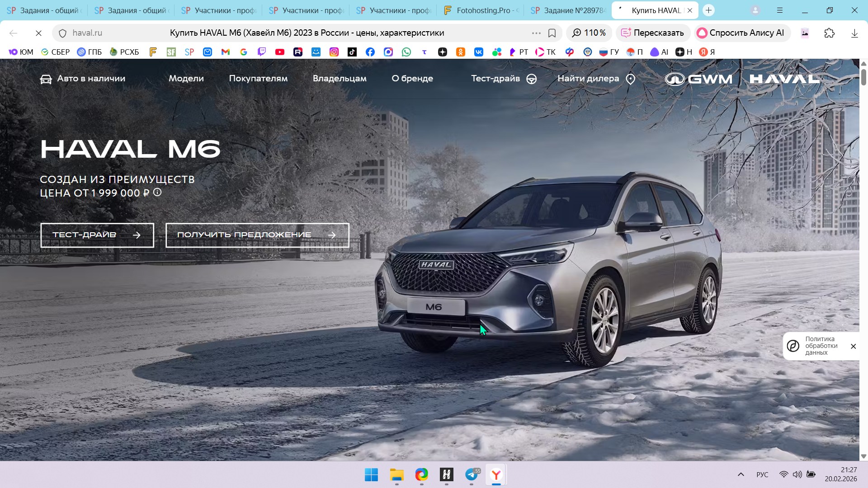
Task: Dismiss the Политика обработки данных popup
Action: pyautogui.click(x=853, y=346)
